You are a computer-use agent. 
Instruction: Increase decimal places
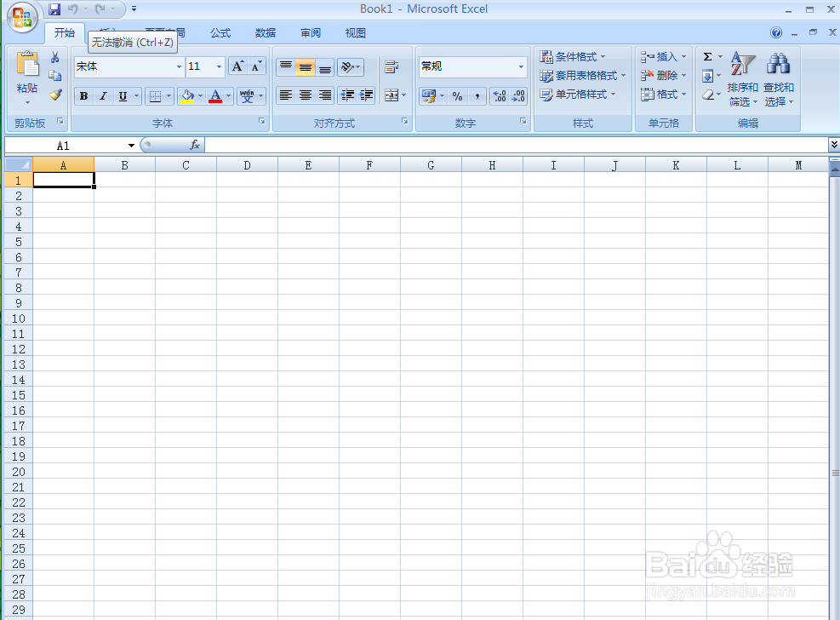[500, 96]
